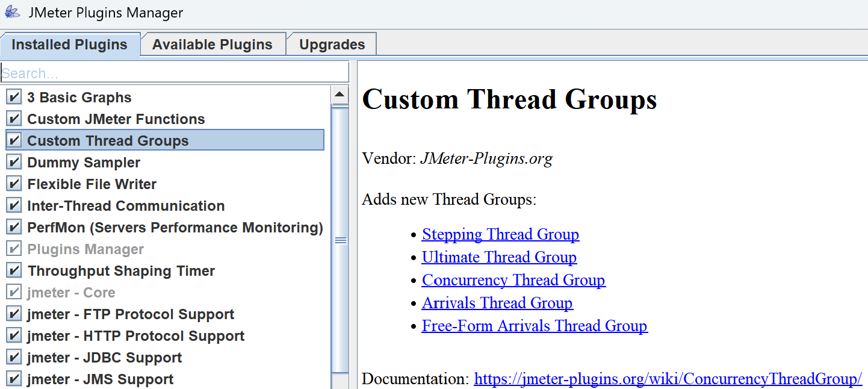The width and height of the screenshot is (868, 389).
Task: Toggle the PerfMon plugin checkbox
Action: click(x=14, y=228)
